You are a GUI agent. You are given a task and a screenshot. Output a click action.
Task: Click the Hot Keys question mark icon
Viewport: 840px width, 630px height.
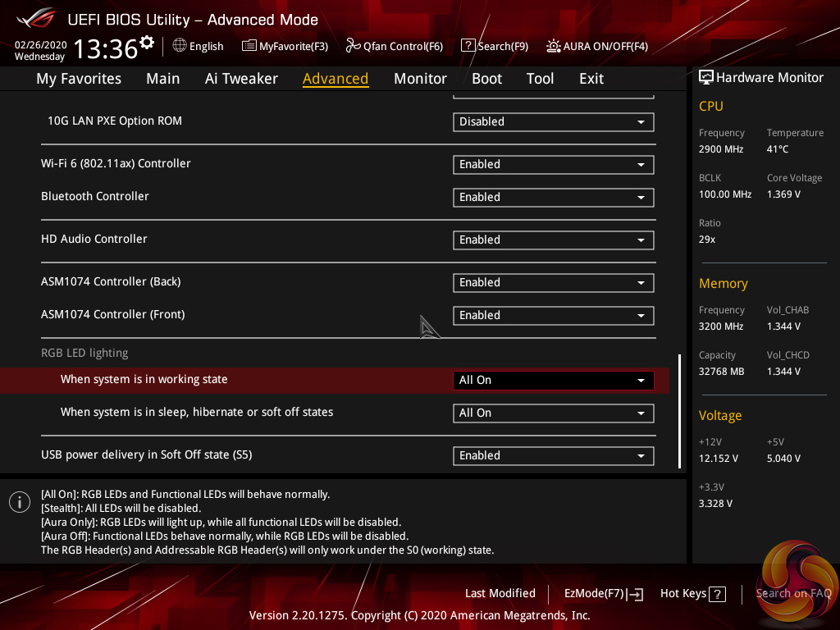coord(717,594)
